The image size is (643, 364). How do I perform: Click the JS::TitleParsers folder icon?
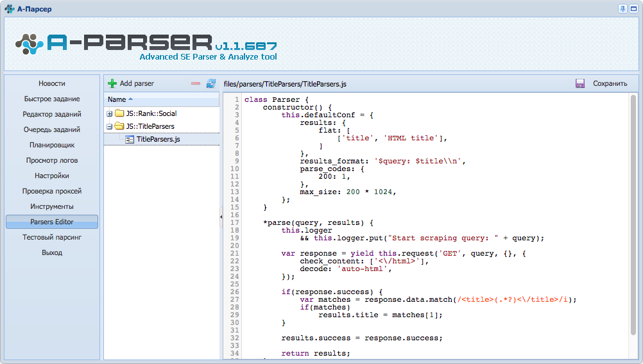119,126
